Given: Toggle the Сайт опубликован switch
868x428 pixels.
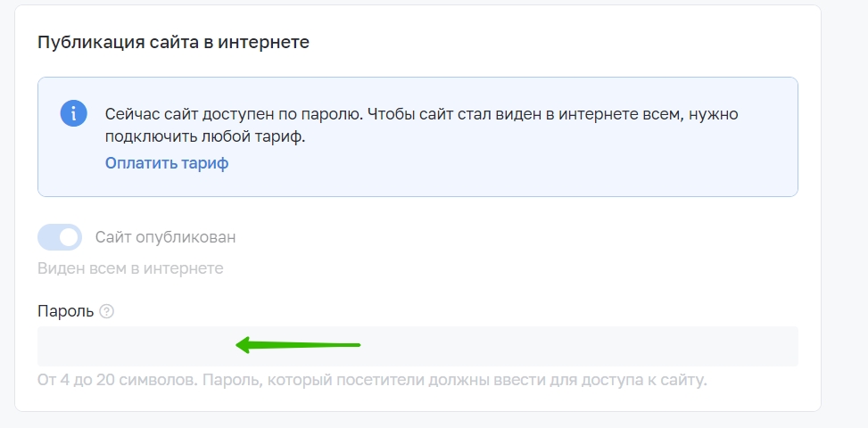Looking at the screenshot, I should [x=60, y=237].
